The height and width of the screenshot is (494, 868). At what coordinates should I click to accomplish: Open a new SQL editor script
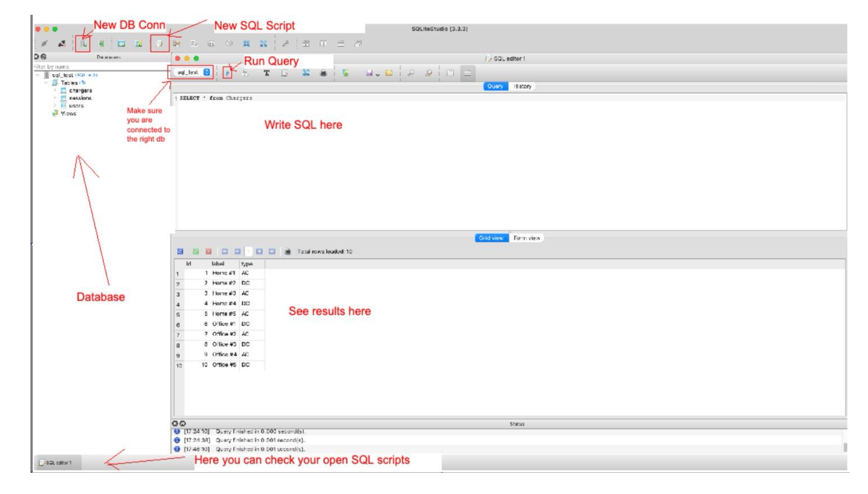159,43
